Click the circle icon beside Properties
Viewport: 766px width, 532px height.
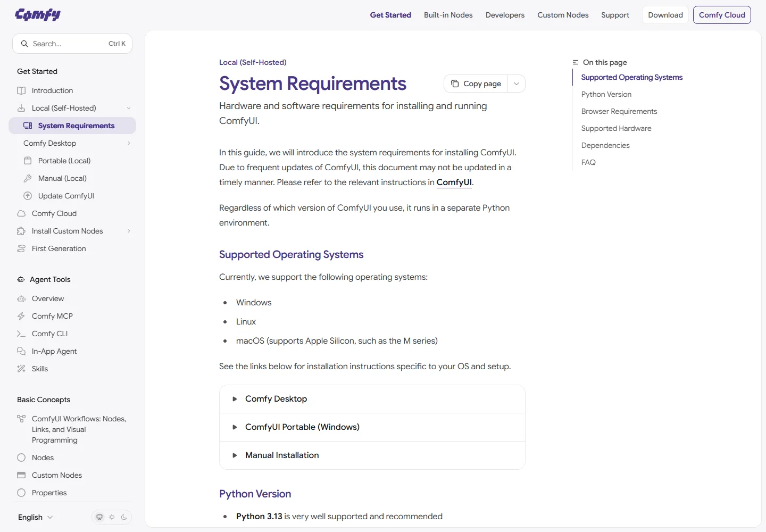tap(21, 493)
